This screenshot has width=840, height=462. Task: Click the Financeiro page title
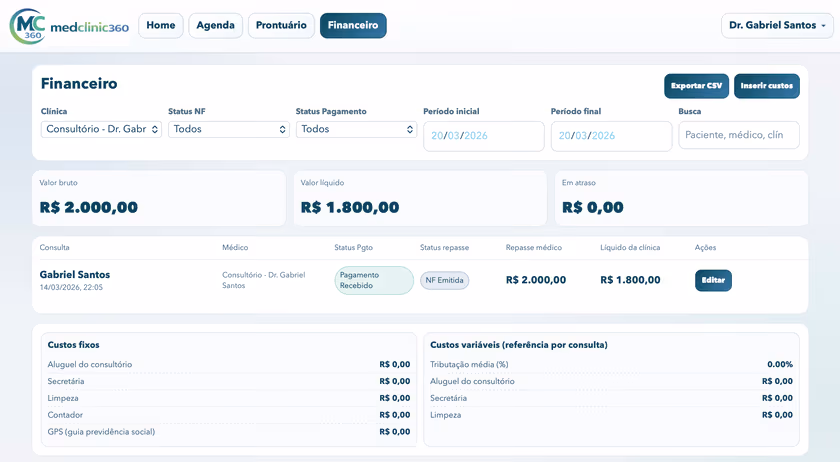[79, 84]
